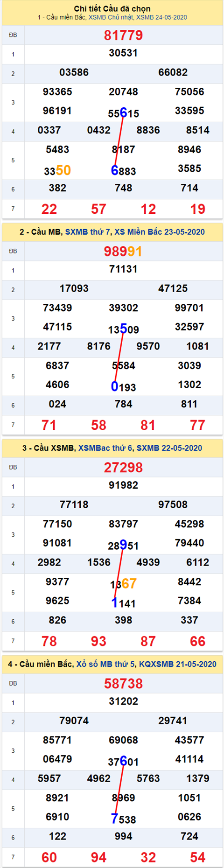Image resolution: width=224 pixels, height=868 pixels.
Task: Open the SXMB 22-05-2020 link
Action: point(169,448)
